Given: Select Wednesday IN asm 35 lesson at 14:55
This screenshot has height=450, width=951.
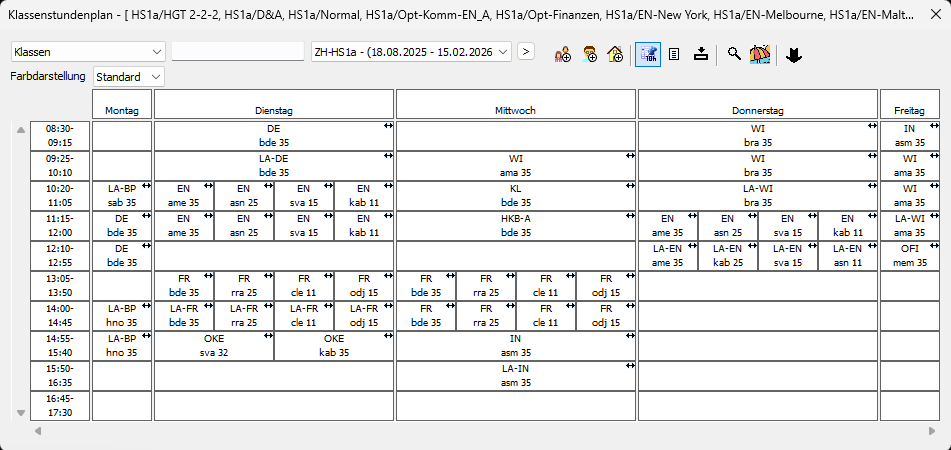Looking at the screenshot, I should [x=516, y=346].
